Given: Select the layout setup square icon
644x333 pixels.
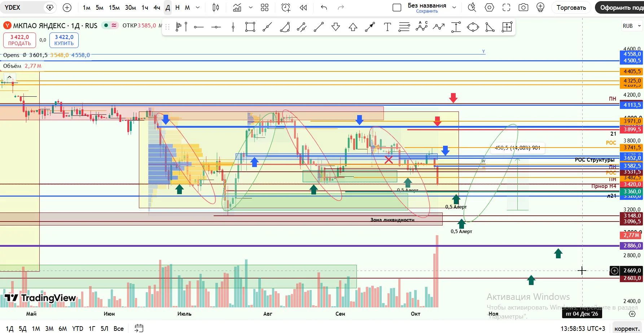Looking at the screenshot, I should [397, 8].
